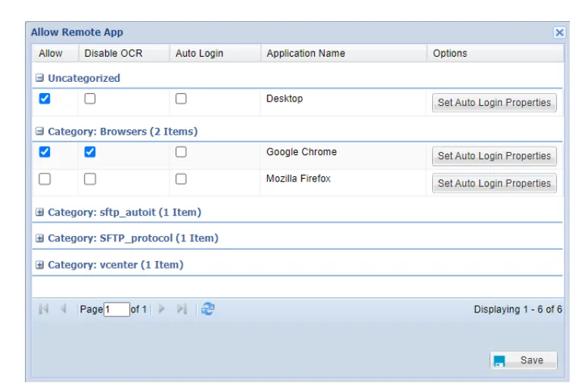Uncheck Allow for Desktop

45,98
